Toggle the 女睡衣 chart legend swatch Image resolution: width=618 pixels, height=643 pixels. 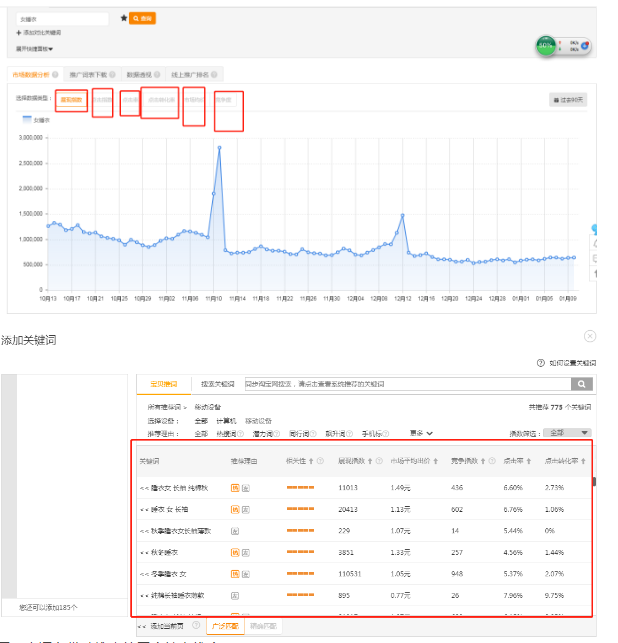[x=27, y=119]
